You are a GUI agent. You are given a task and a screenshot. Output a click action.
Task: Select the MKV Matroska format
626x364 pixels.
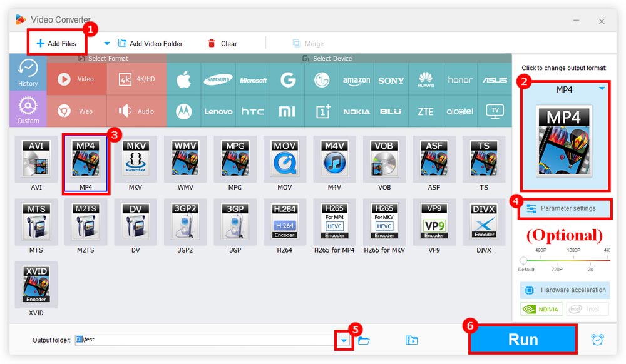coord(136,159)
